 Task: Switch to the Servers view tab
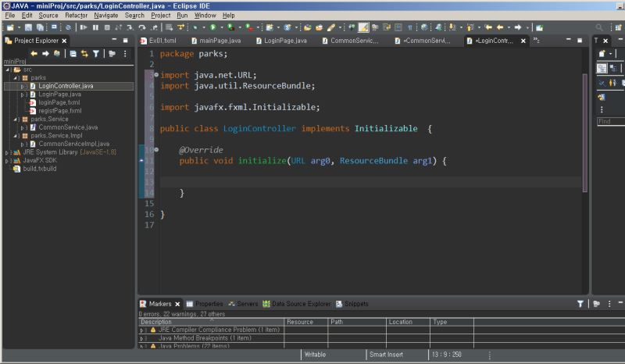point(243,304)
